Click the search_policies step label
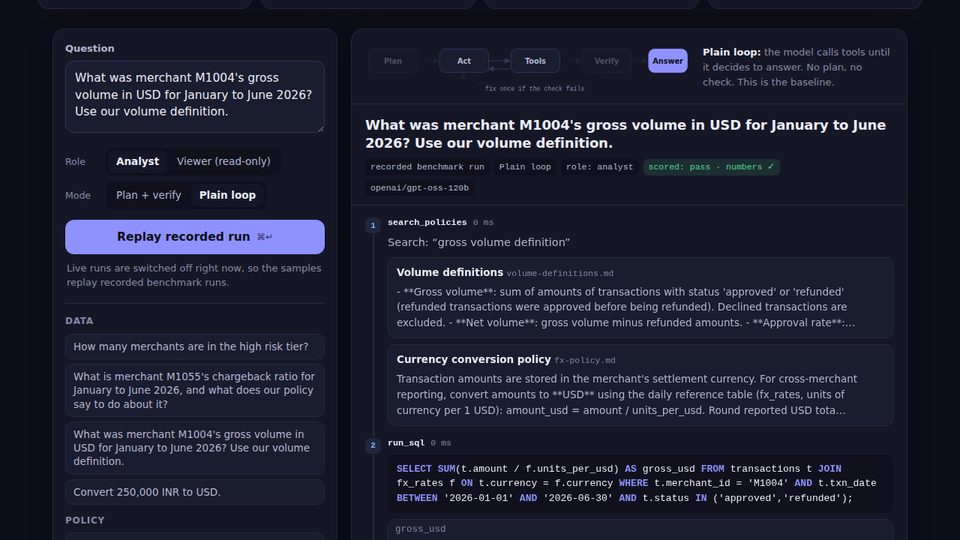 (x=427, y=222)
